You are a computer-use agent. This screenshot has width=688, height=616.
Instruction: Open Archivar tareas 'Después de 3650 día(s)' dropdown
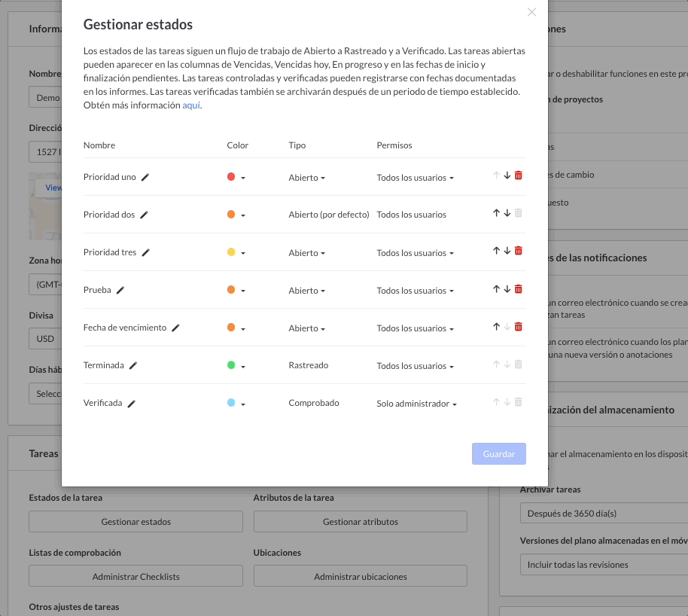click(x=604, y=514)
